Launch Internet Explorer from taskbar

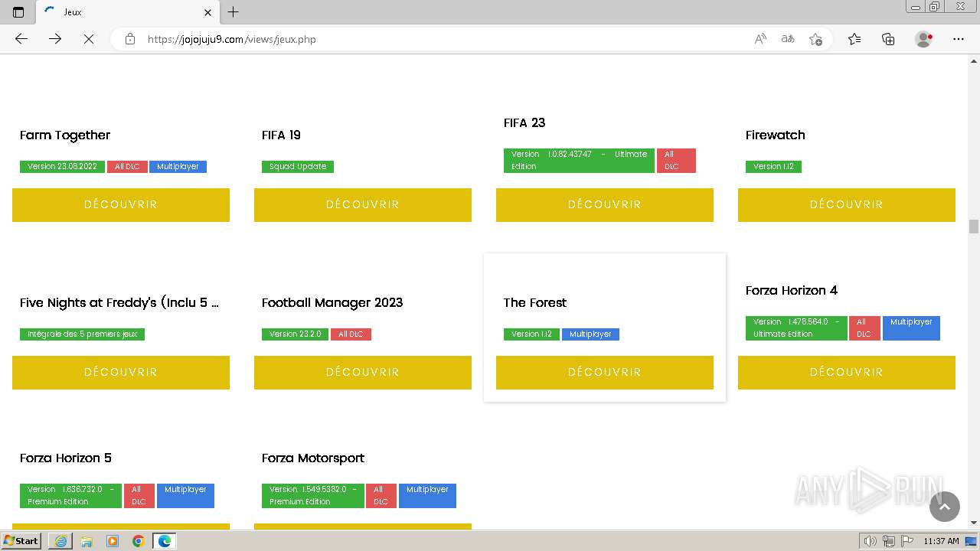coord(60,541)
